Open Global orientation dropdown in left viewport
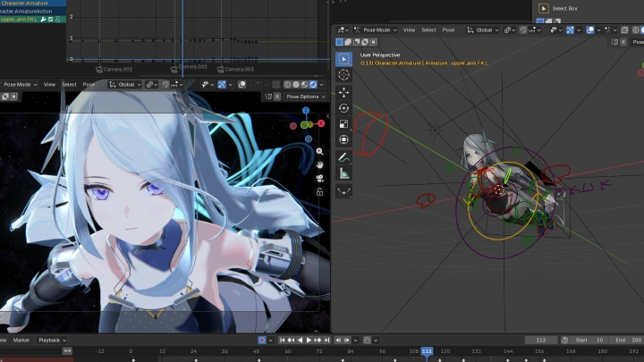644x362 pixels. (x=125, y=85)
